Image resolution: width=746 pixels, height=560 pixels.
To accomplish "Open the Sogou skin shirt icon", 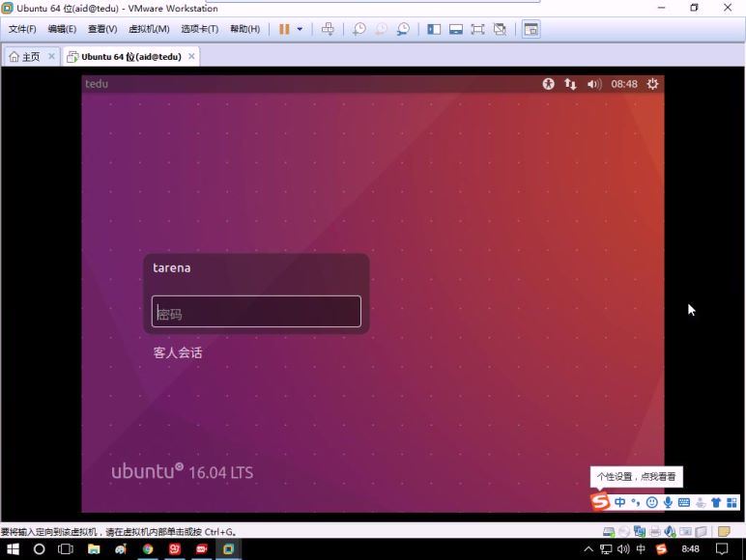I will pos(716,502).
